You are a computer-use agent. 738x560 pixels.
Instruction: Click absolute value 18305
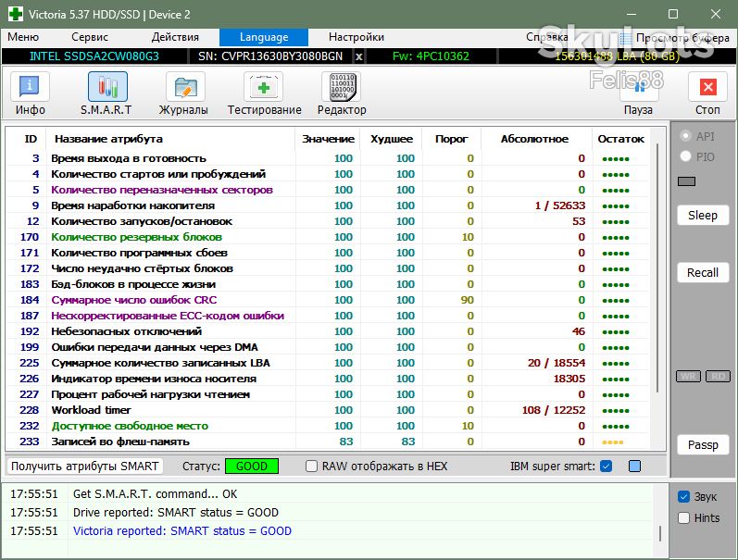(x=569, y=379)
